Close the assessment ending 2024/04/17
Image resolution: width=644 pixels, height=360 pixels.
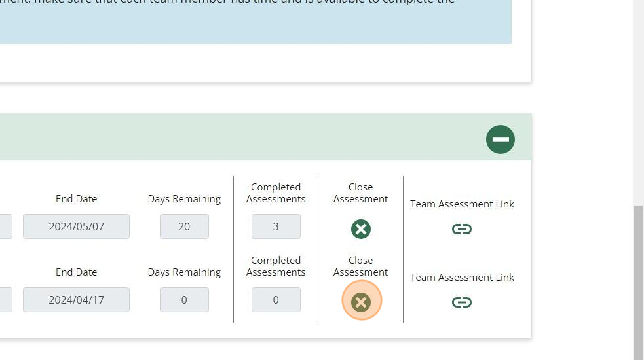pyautogui.click(x=361, y=302)
